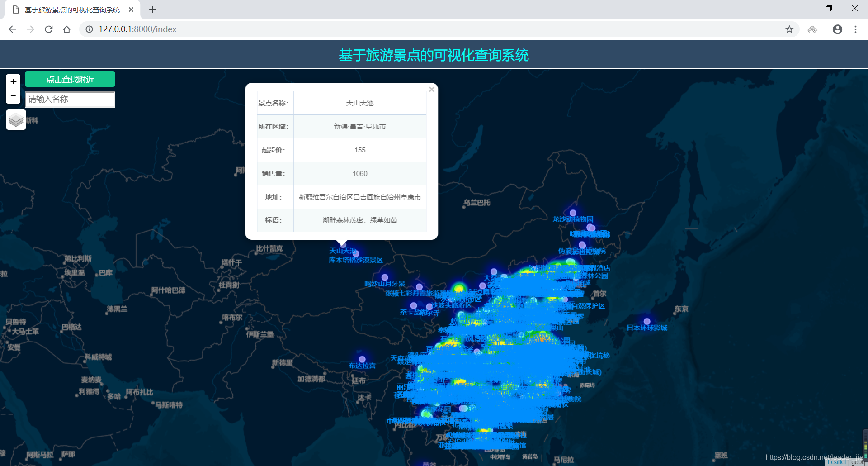This screenshot has width=868, height=466.
Task: Open the user profile icon
Action: (837, 29)
